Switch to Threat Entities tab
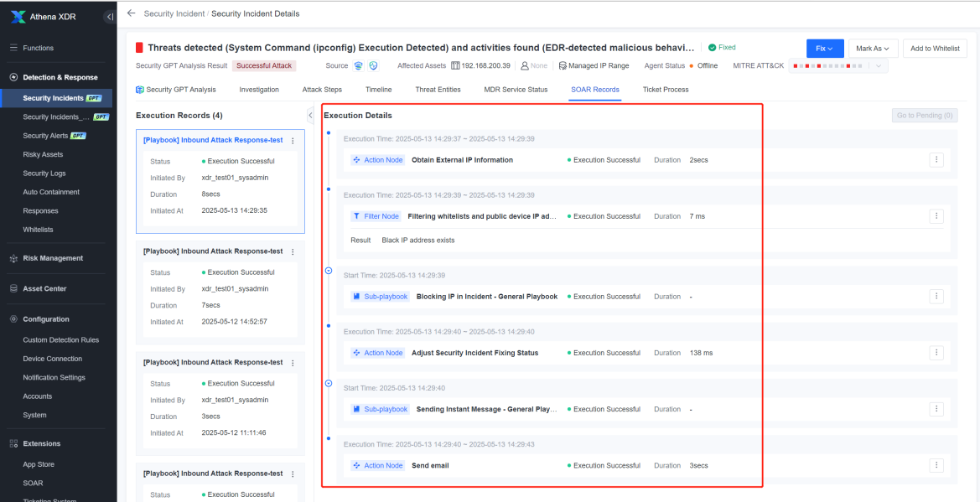This screenshot has height=502, width=980. [x=438, y=90]
